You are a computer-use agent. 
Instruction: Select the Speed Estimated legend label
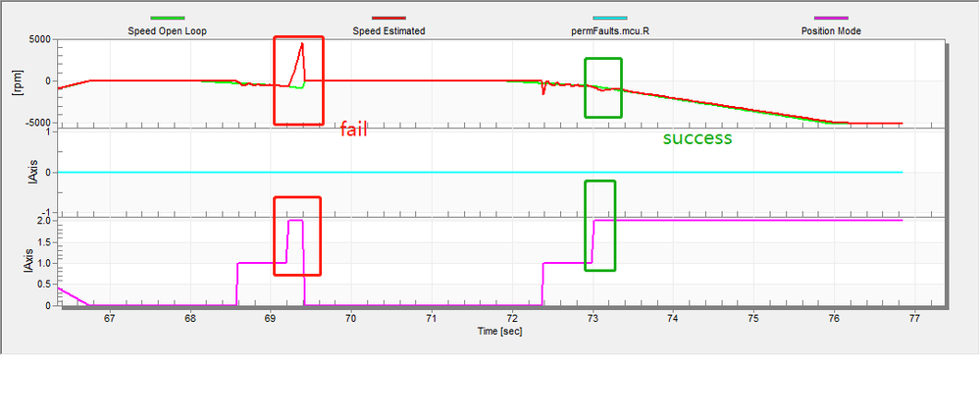[388, 30]
